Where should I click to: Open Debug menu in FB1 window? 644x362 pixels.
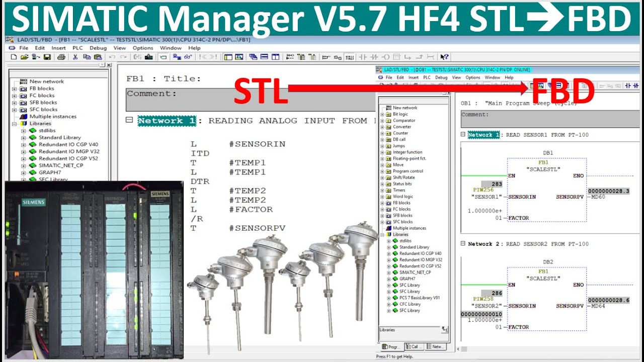pyautogui.click(x=98, y=48)
